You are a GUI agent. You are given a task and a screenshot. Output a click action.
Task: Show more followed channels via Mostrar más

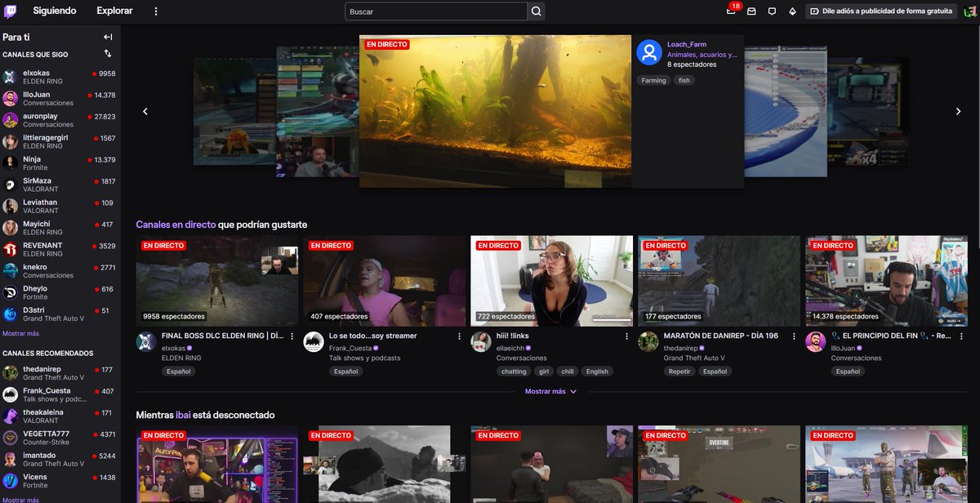[x=20, y=333]
